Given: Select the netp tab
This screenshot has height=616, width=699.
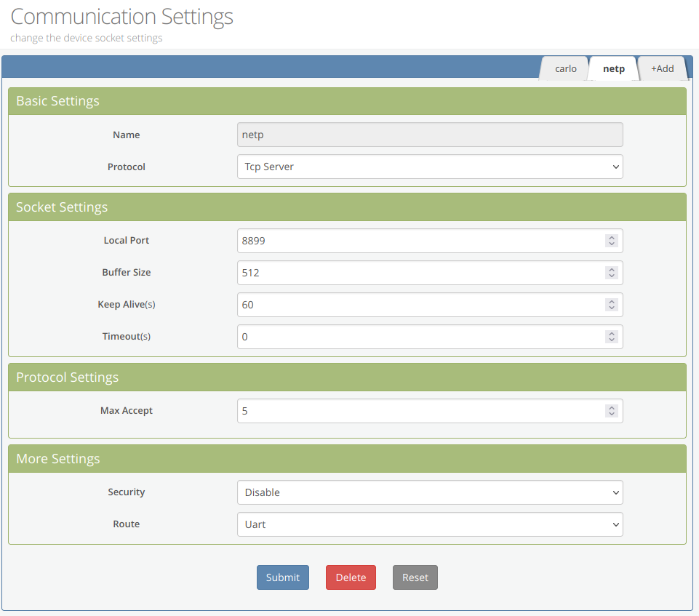Looking at the screenshot, I should 613,68.
